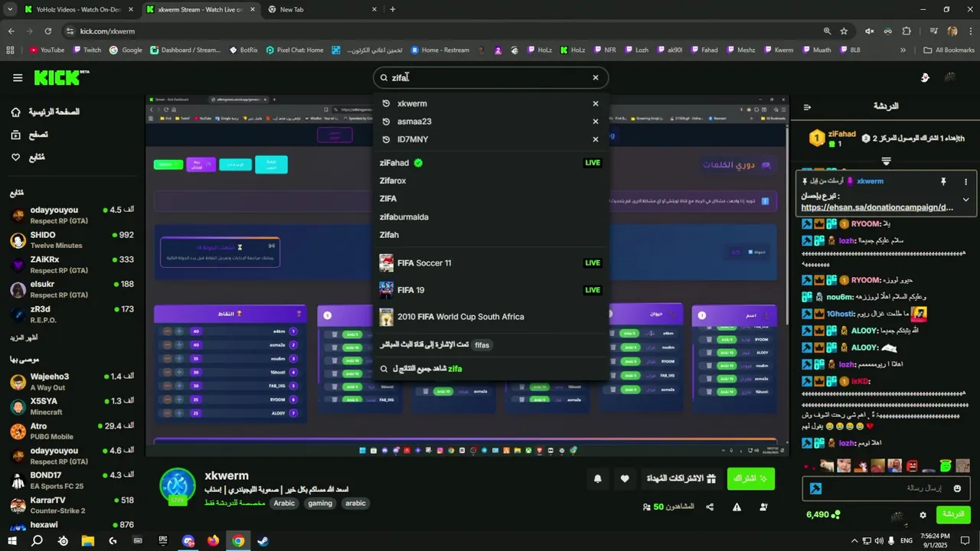Open 2010 FIFA World Cup South Africa
Image resolution: width=980 pixels, height=551 pixels.
[490, 316]
